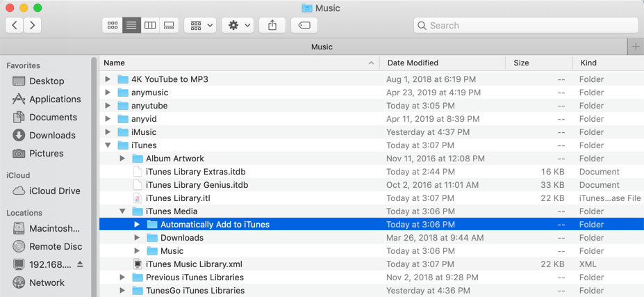Screen dimensions: 644x297
Task: Click the Share toolbar button
Action: click(272, 26)
